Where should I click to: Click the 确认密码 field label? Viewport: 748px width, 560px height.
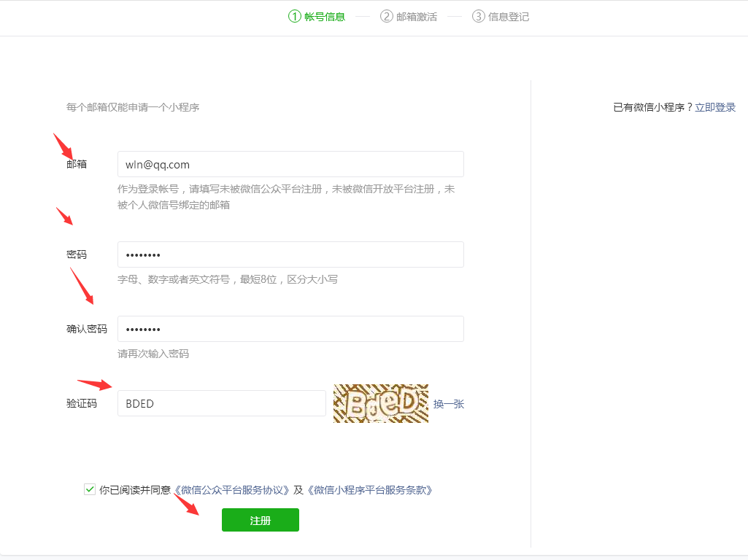pyautogui.click(x=87, y=329)
